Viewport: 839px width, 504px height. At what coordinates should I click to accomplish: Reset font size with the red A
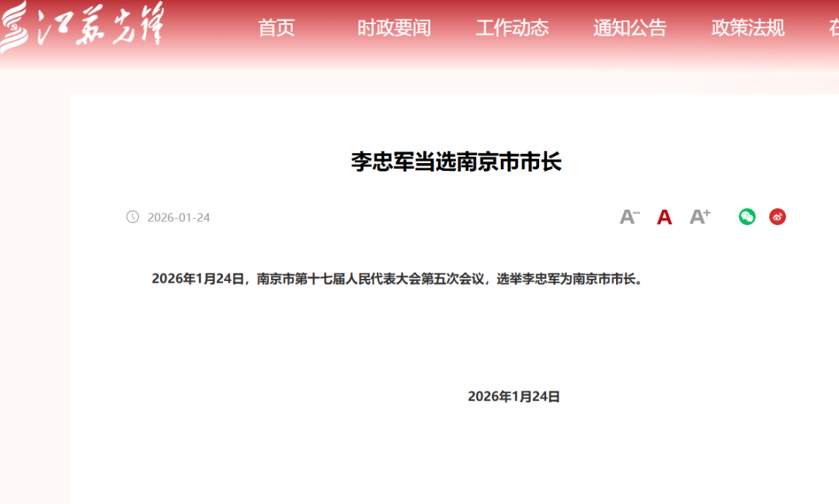[663, 217]
